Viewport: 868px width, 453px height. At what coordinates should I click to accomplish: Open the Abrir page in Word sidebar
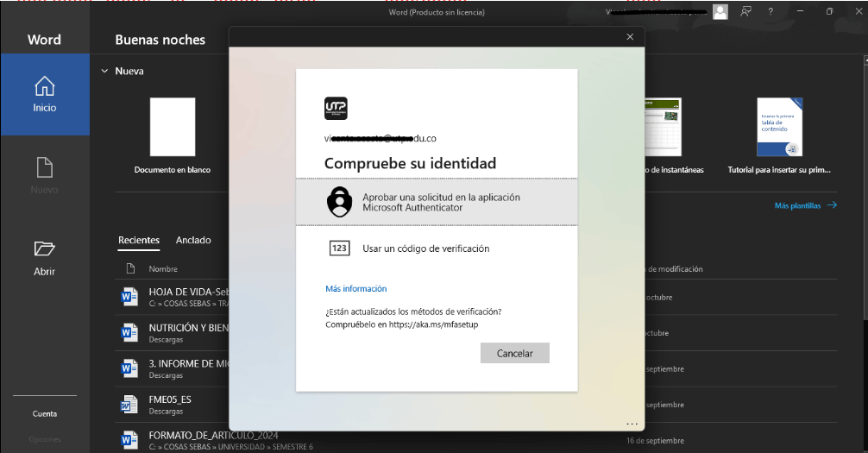[45, 259]
